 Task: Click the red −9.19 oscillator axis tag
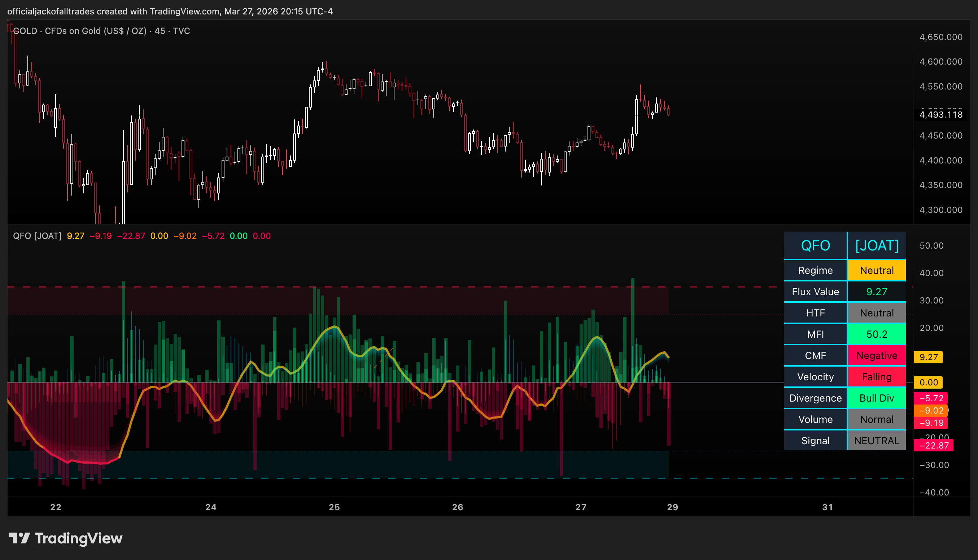coord(931,423)
